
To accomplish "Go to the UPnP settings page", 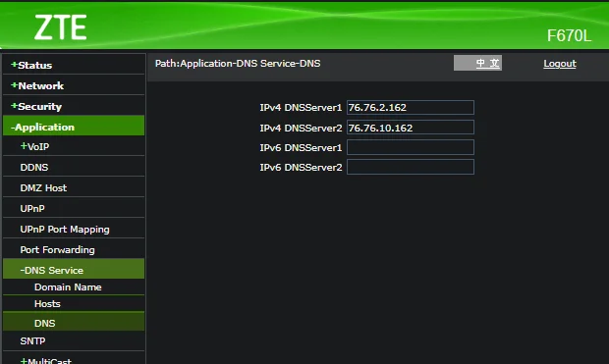I will 74,208.
